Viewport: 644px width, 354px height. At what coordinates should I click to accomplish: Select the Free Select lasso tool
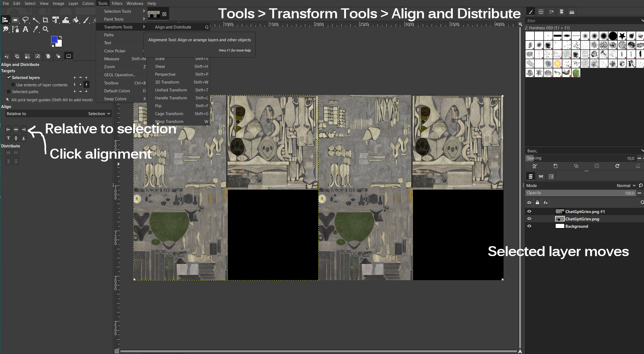coord(25,20)
